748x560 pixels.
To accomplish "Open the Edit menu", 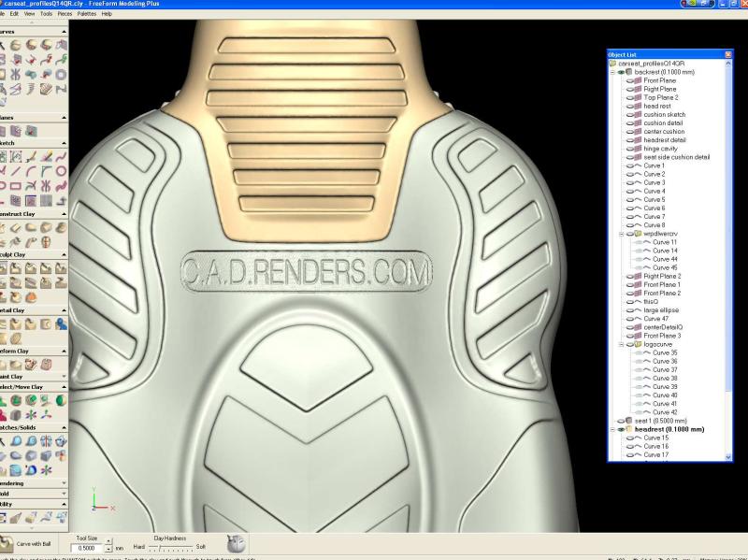I will (14, 14).
